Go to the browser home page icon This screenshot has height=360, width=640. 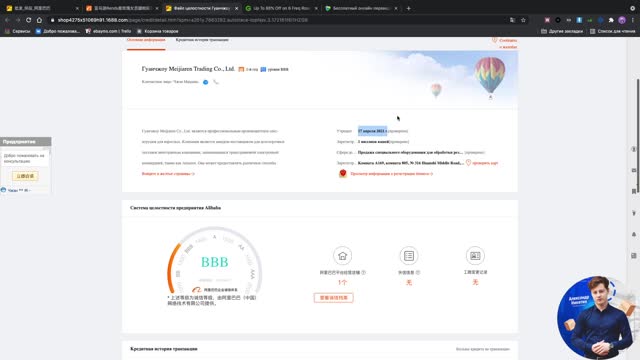[x=39, y=20]
